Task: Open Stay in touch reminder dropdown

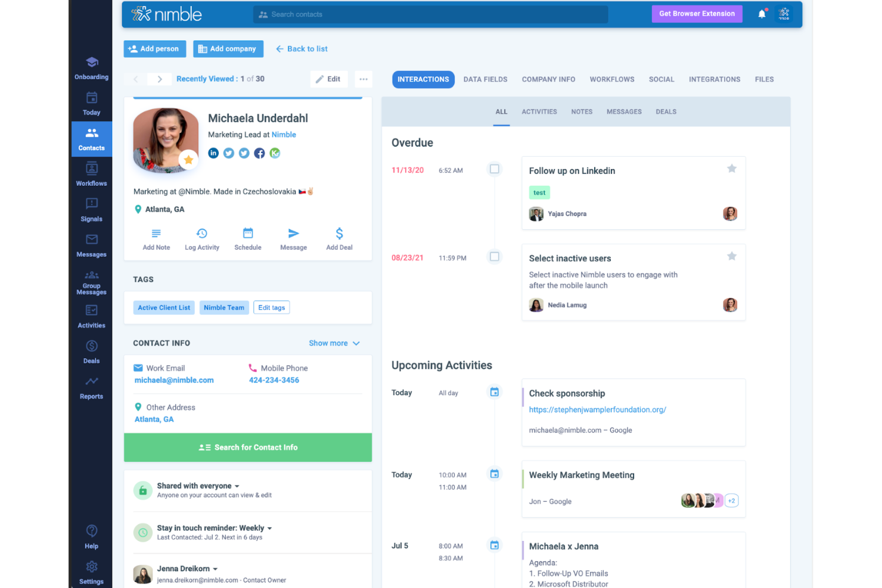Action: (x=215, y=528)
